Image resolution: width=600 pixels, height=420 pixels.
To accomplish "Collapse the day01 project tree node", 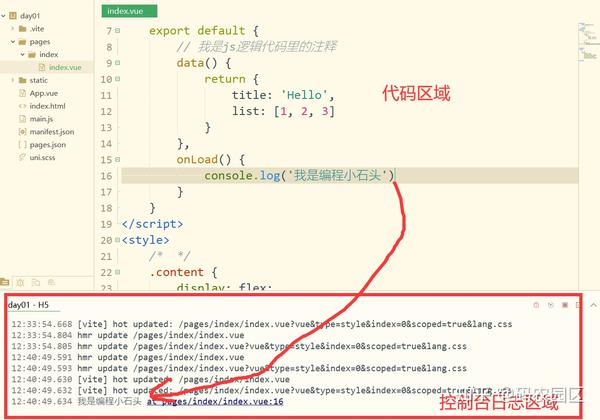I will [3, 16].
